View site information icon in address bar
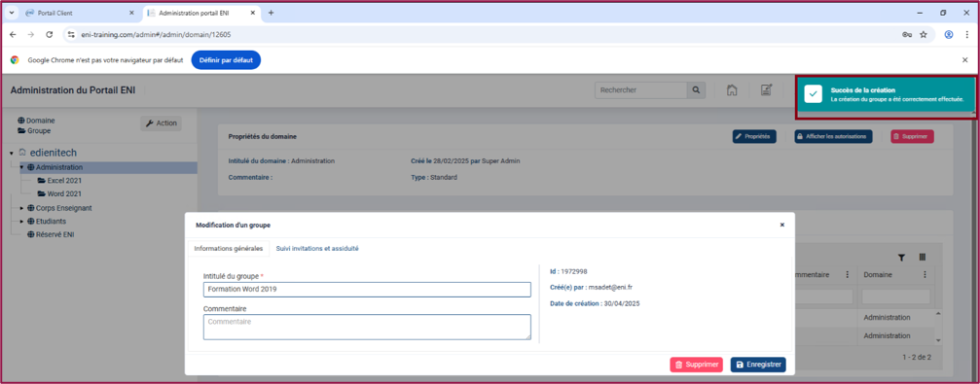980x384 pixels. click(x=71, y=35)
